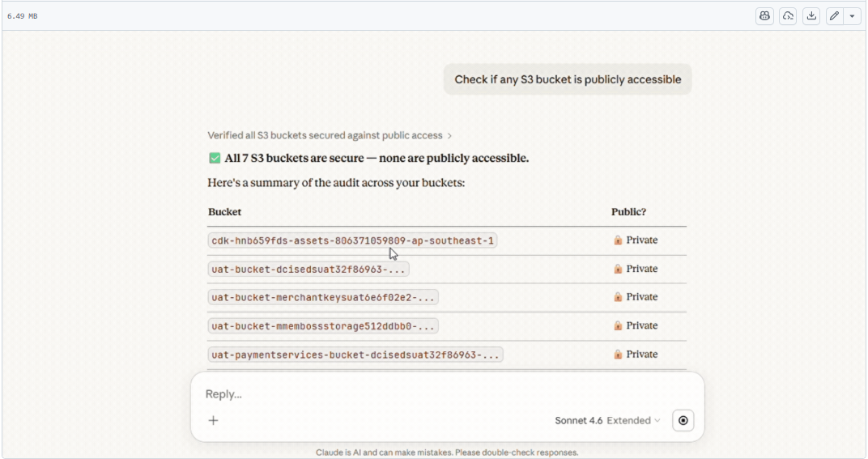The height and width of the screenshot is (459, 868).
Task: Open GitHub Copilot from the file toolbar
Action: (x=764, y=16)
